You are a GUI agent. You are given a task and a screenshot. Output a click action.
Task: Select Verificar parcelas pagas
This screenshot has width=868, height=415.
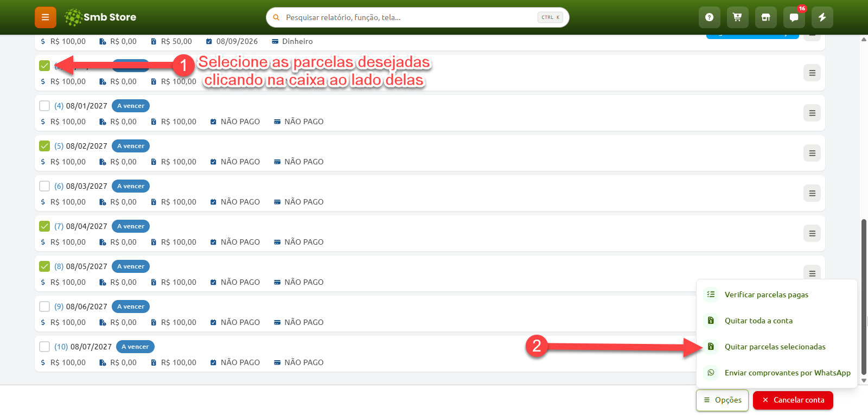(x=777, y=295)
